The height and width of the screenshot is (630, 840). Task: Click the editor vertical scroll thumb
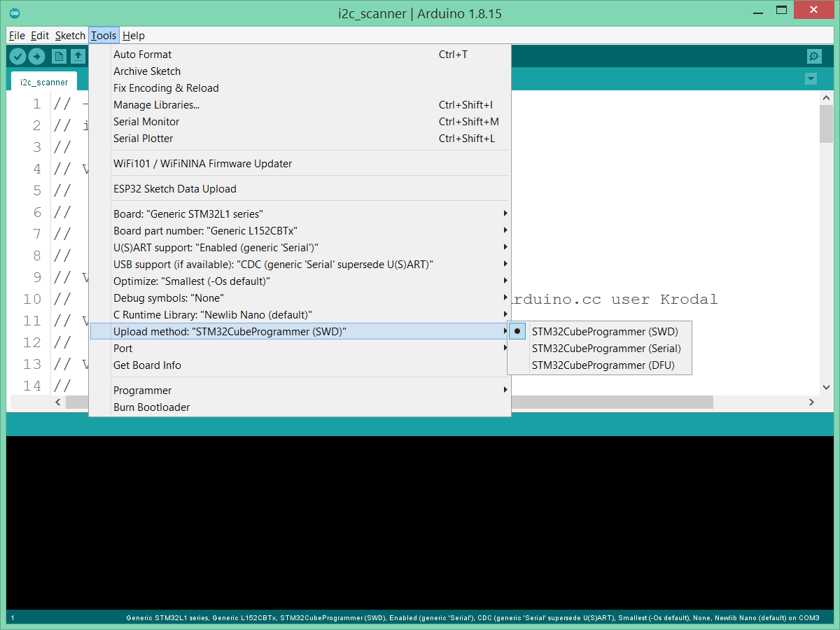(826, 125)
